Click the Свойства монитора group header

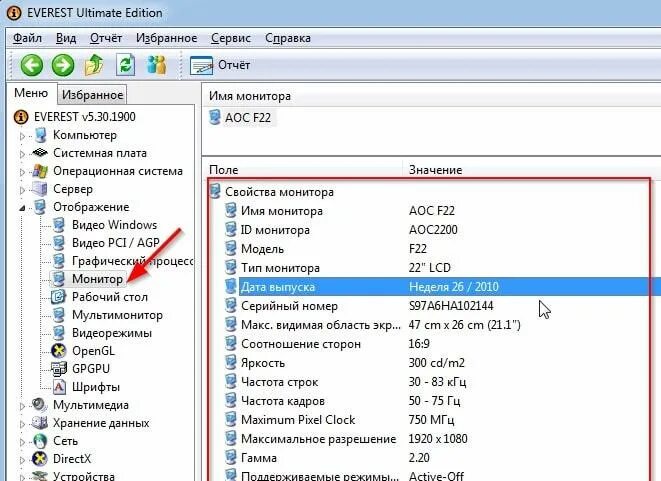(x=279, y=192)
